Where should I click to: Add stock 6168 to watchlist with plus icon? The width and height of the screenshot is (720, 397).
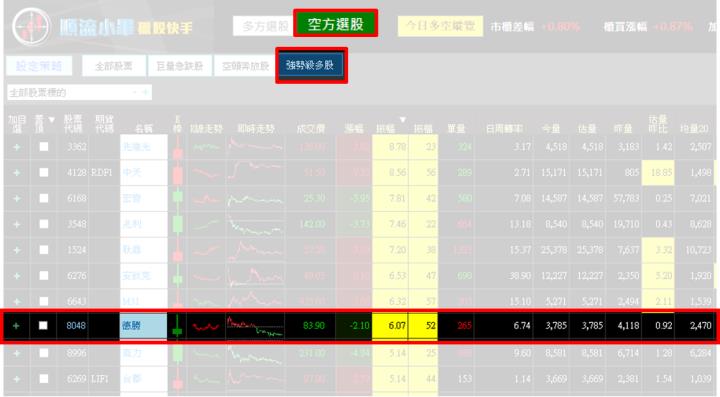17,198
